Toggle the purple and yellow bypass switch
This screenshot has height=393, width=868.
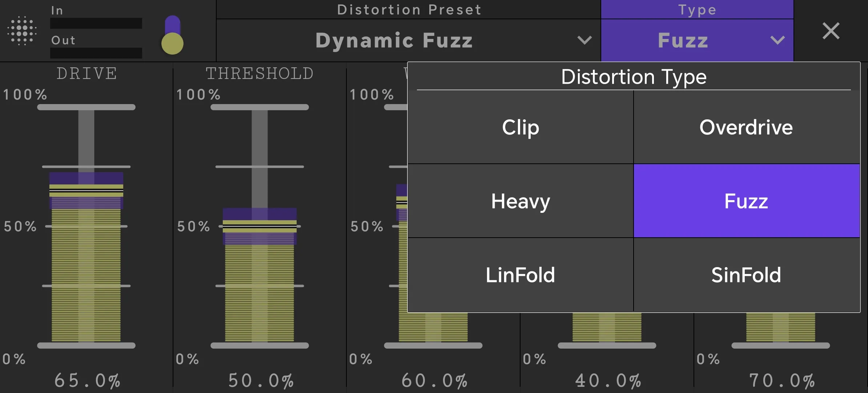tap(172, 35)
